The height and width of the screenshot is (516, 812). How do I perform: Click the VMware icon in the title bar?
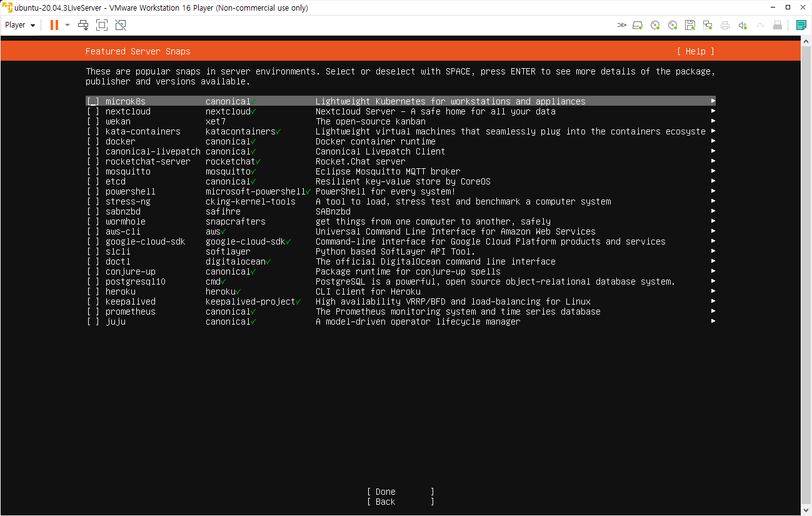[x=8, y=8]
